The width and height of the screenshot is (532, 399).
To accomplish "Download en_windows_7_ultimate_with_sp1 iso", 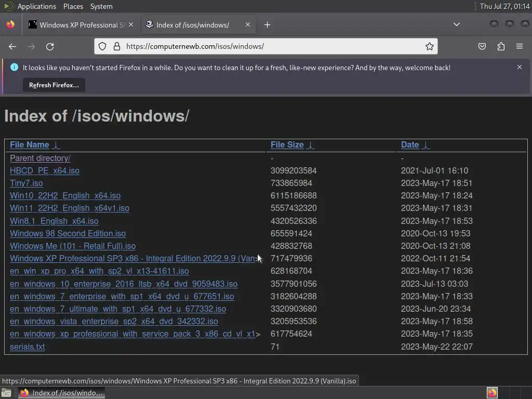I will (x=118, y=309).
